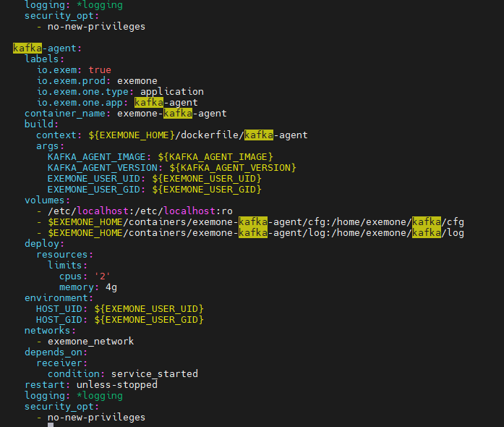The image size is (504, 427).
Task: Click the exemone_network list entry
Action: click(90, 342)
